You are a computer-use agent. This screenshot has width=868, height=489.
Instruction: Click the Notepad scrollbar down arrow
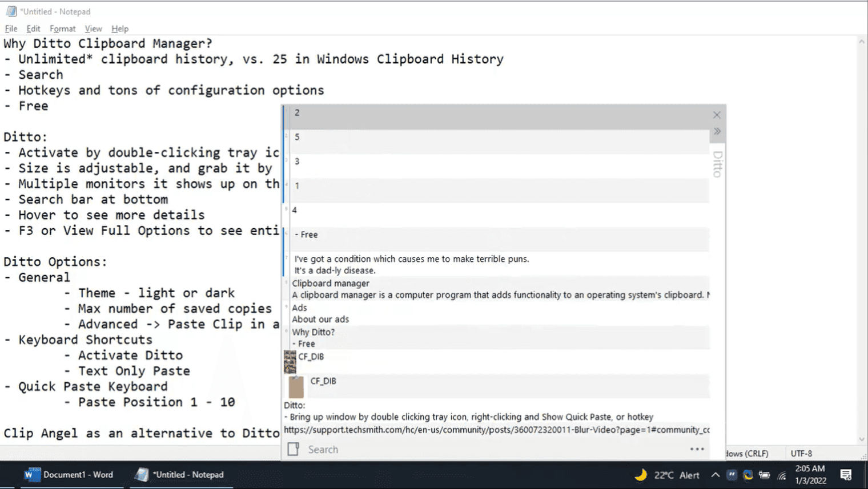tap(862, 439)
